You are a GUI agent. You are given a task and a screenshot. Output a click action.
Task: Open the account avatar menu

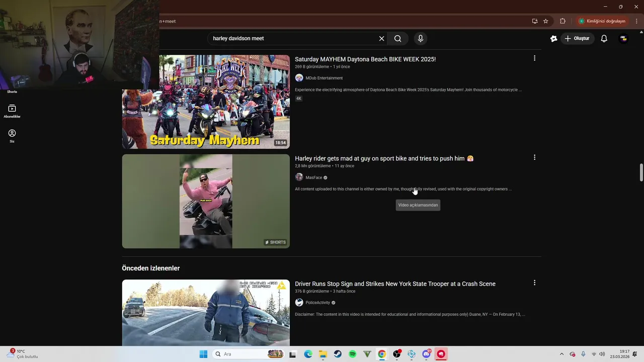pyautogui.click(x=624, y=39)
